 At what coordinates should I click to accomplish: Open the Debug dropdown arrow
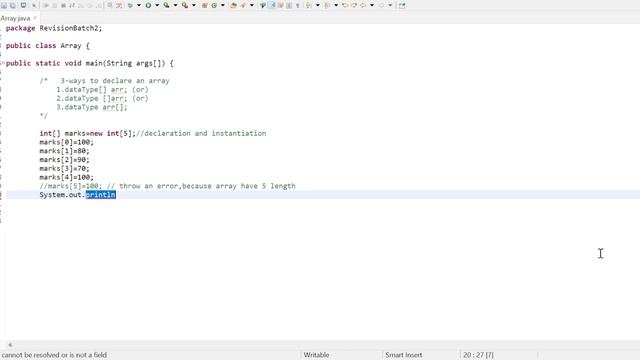point(139,5)
